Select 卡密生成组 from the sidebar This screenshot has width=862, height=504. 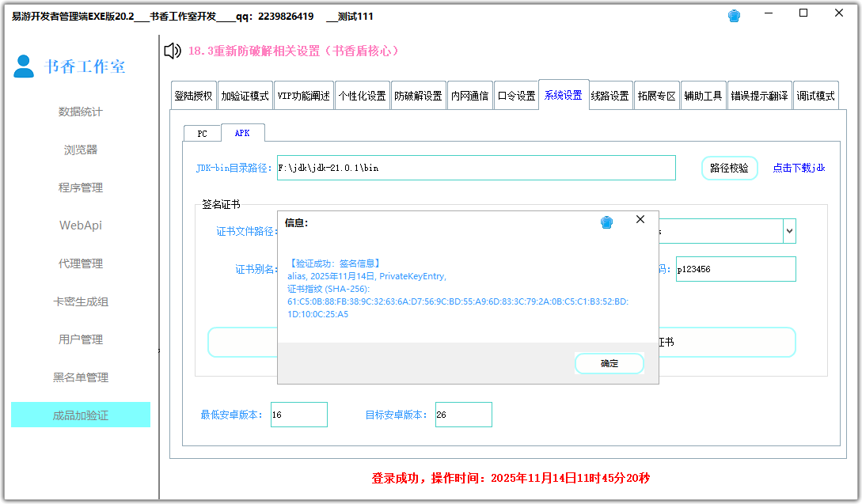coord(80,301)
